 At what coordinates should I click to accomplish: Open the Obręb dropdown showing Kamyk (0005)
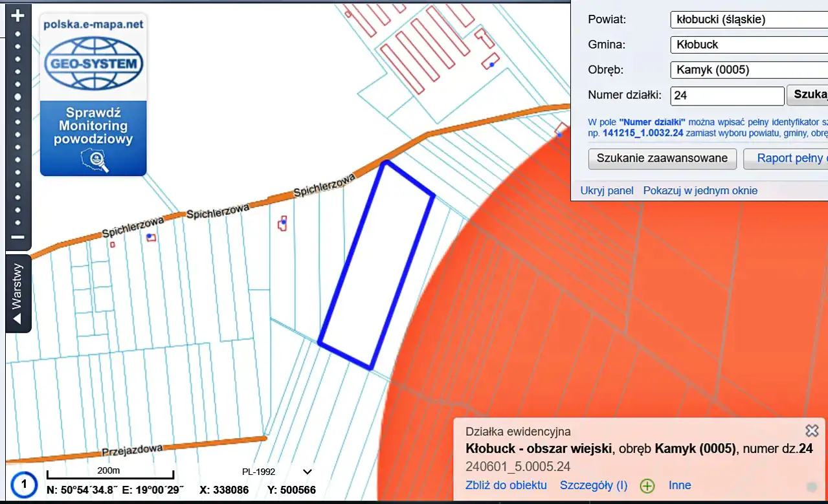coord(748,70)
